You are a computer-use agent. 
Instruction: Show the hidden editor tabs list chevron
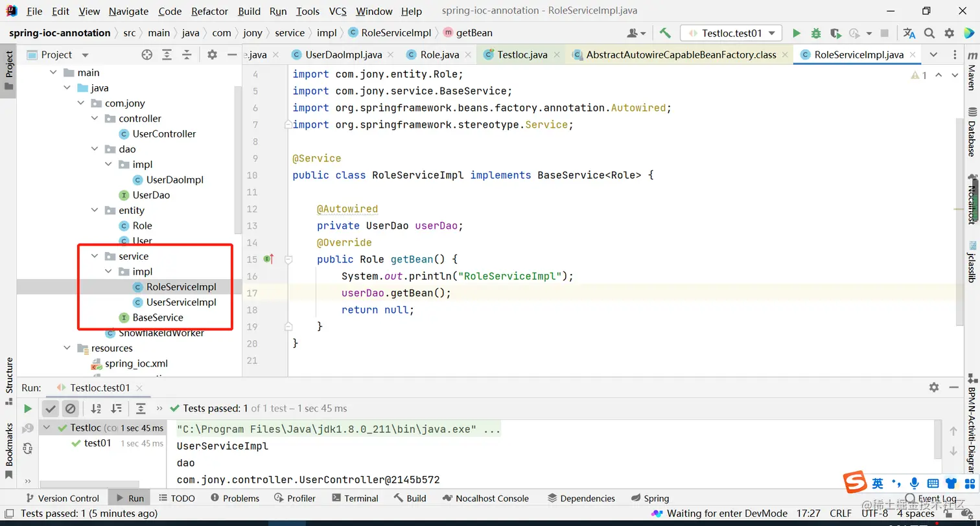pos(933,55)
